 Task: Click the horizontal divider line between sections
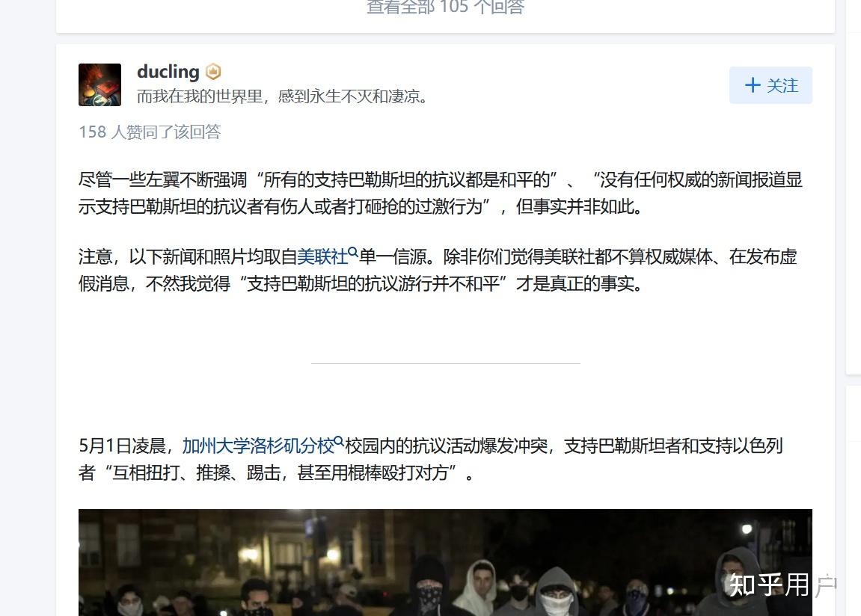(445, 363)
